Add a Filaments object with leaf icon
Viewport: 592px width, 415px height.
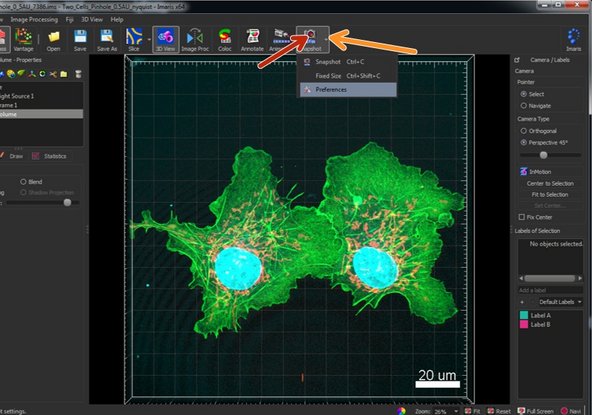tap(22, 74)
